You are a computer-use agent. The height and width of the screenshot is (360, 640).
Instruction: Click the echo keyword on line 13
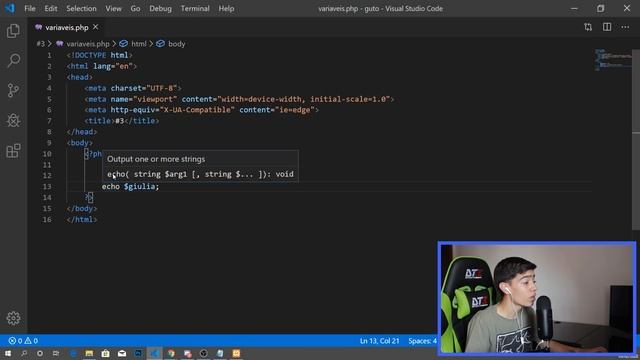tap(111, 187)
